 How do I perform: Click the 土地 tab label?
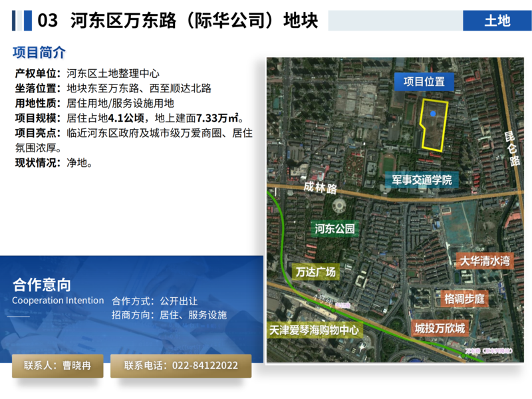(497, 21)
